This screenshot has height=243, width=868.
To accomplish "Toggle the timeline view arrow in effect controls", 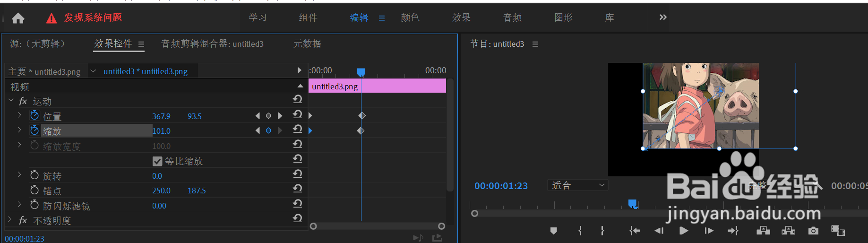I will click(299, 70).
